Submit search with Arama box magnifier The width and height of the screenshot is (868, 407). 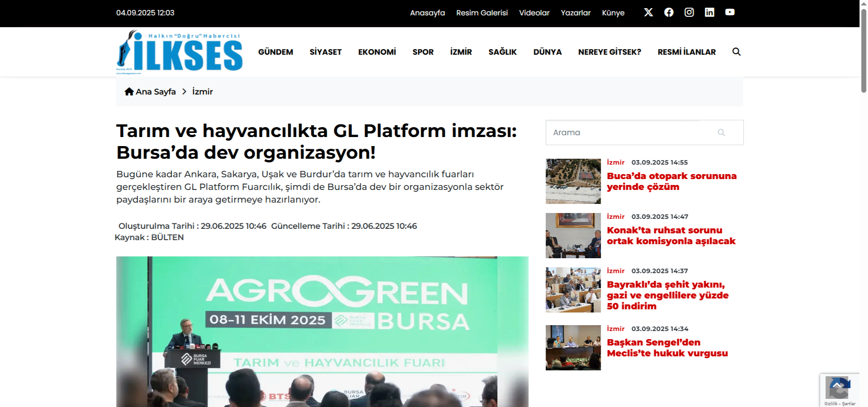pos(721,133)
